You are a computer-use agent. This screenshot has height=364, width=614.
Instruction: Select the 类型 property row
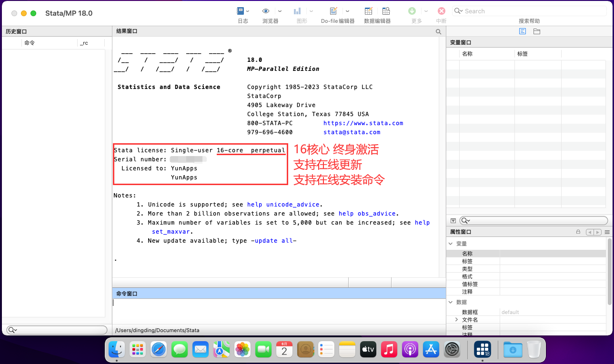tap(526, 269)
